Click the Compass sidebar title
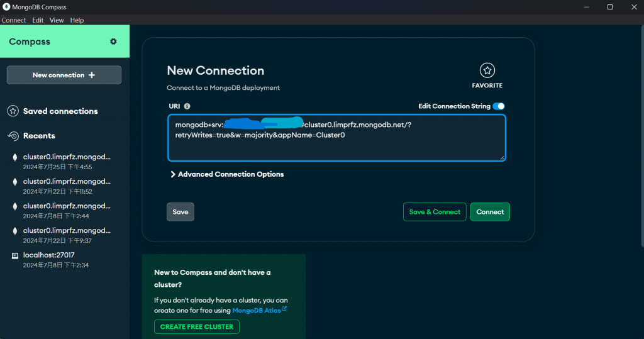The image size is (644, 339). (30, 42)
